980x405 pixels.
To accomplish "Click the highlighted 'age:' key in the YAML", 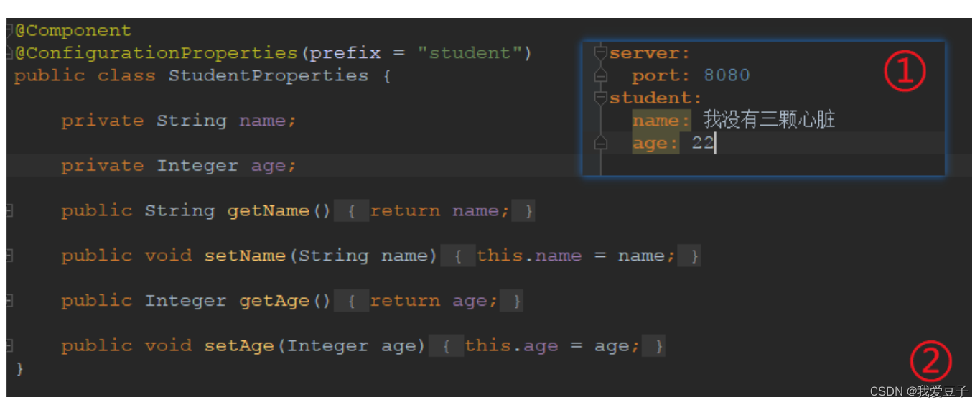I will tap(655, 144).
